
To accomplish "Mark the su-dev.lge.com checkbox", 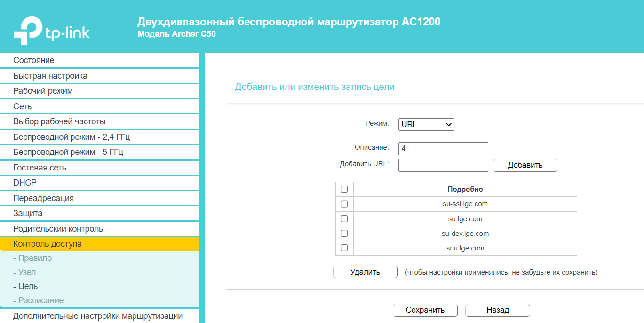I will (x=344, y=234).
